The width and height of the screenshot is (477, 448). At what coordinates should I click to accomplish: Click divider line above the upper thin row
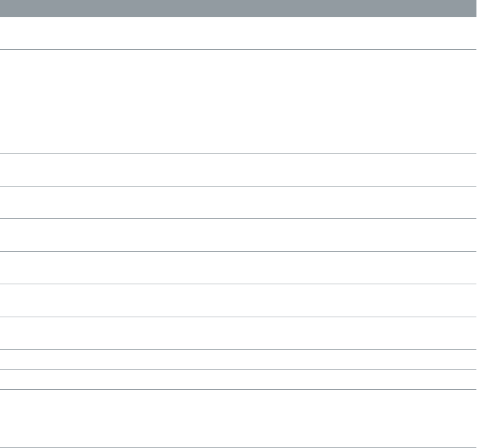[238, 350]
